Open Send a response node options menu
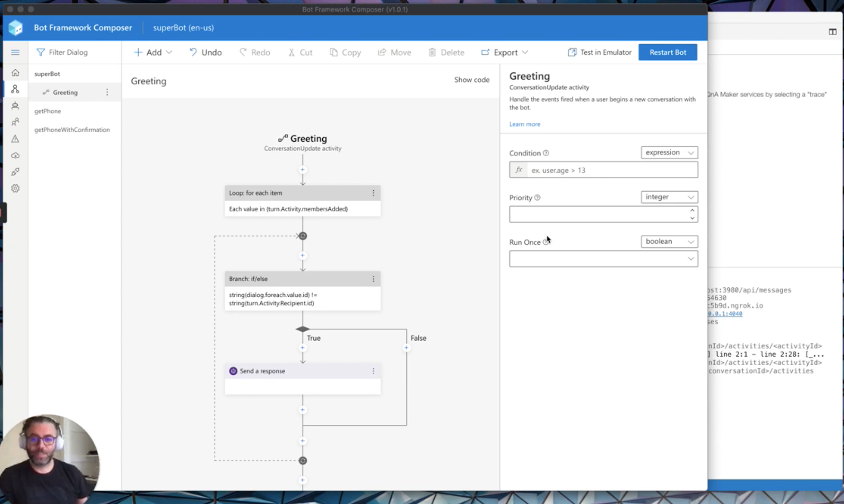The height and width of the screenshot is (504, 844). click(373, 371)
